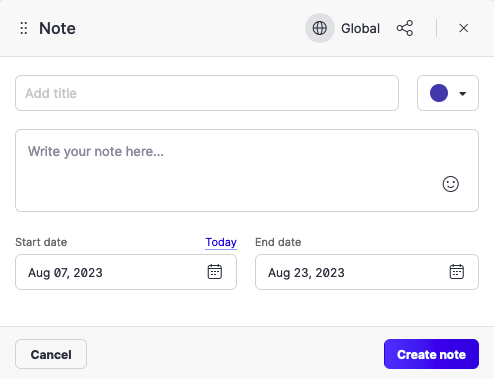494x379 pixels.
Task: Close the Note dialog with the X
Action: coord(463,28)
